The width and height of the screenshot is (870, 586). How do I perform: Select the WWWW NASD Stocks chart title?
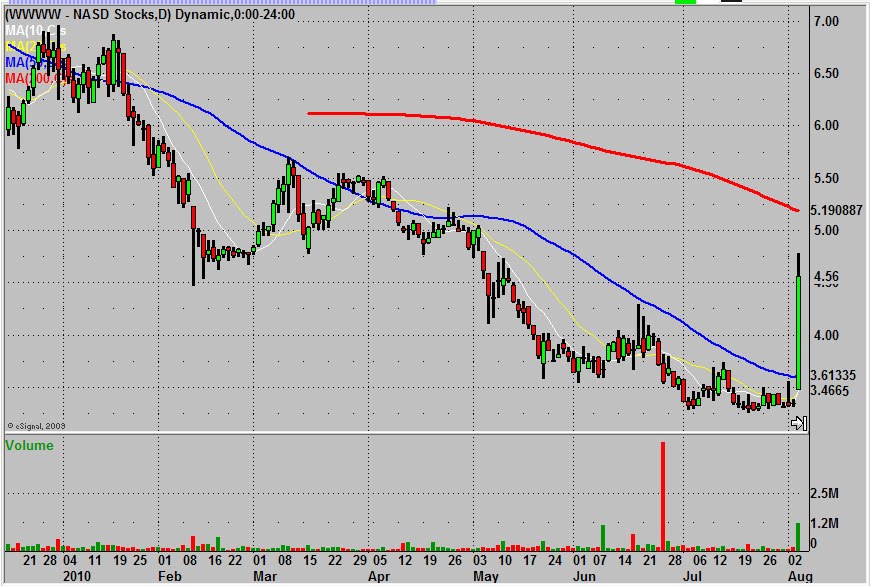pos(150,14)
